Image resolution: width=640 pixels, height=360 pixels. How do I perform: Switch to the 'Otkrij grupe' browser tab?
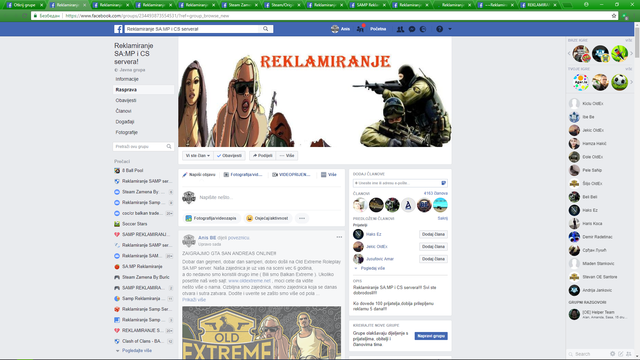[24, 5]
